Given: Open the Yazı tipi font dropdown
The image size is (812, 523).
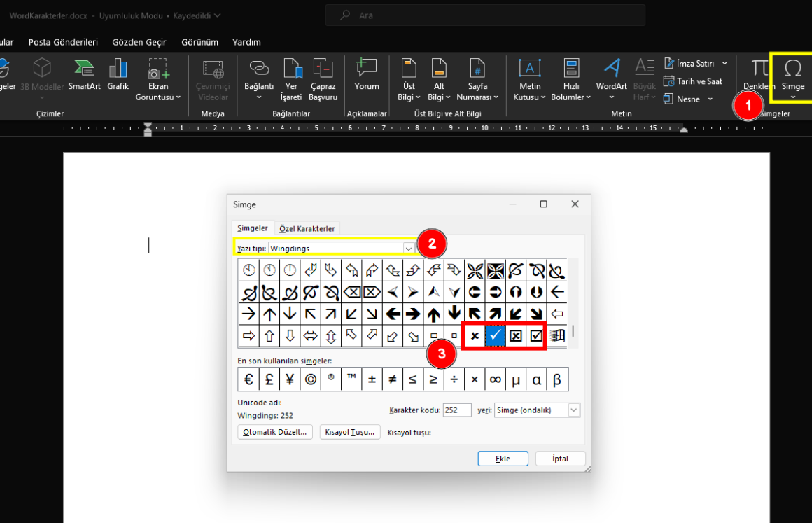Looking at the screenshot, I should pos(409,249).
